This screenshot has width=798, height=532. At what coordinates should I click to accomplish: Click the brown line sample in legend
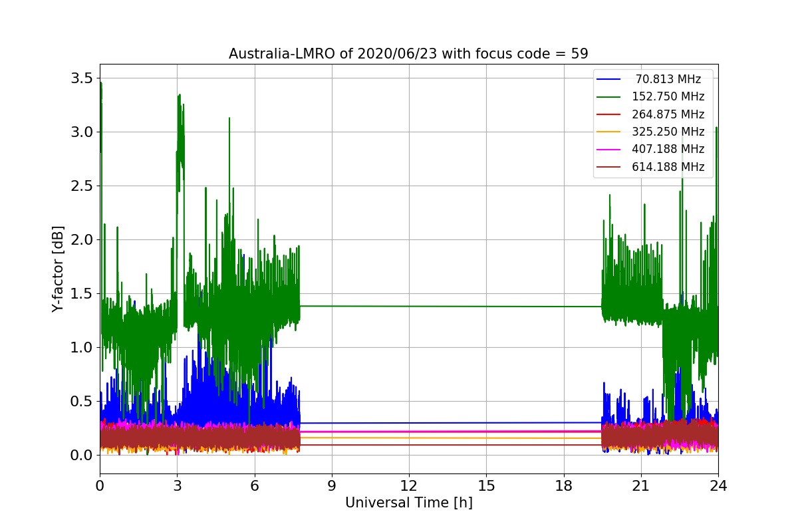coord(608,168)
